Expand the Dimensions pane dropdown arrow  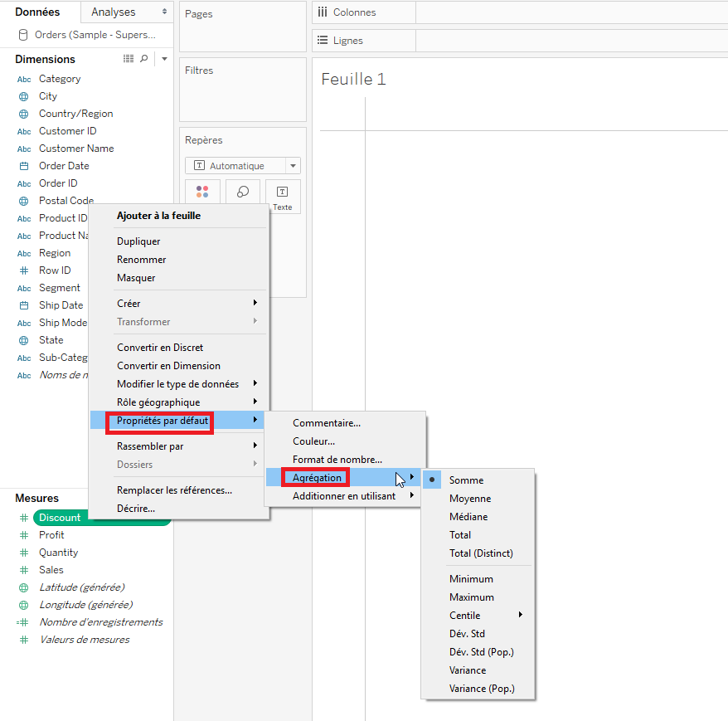coord(164,59)
